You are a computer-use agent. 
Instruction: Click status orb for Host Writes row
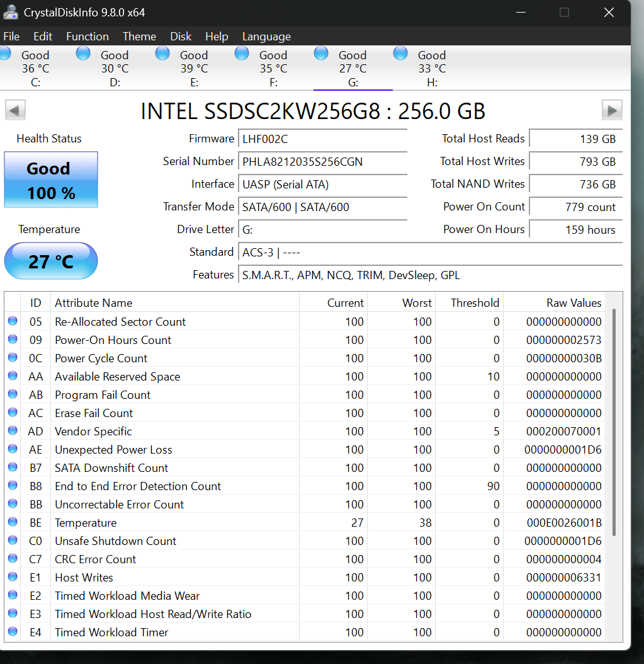[13, 576]
